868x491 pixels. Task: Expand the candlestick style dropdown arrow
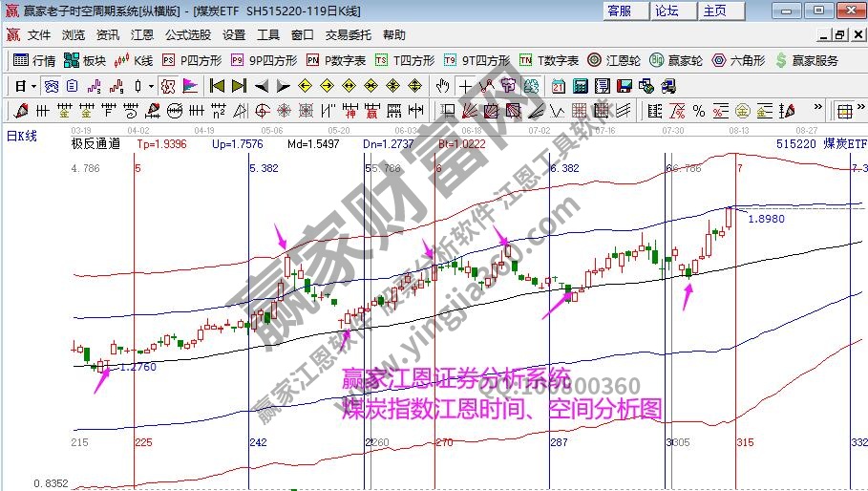[x=151, y=86]
